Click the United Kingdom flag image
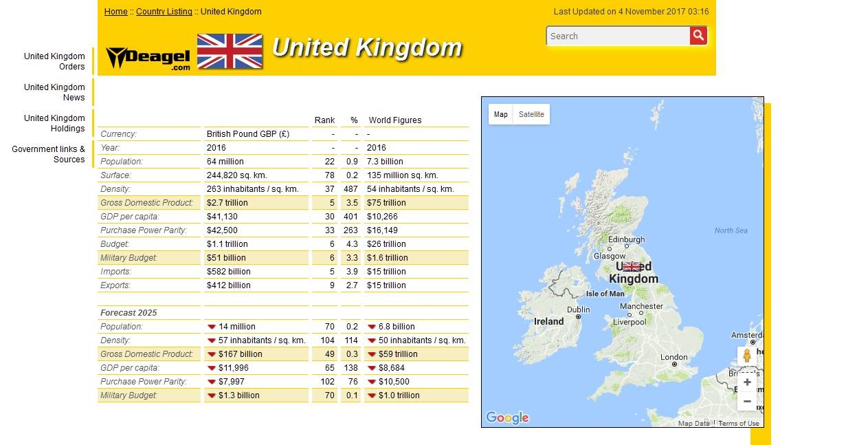The image size is (868, 445). click(230, 52)
